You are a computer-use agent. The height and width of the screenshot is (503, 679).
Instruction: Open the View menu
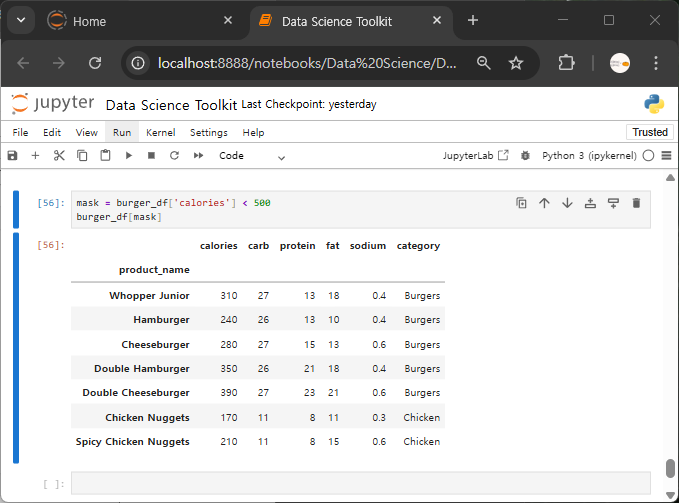tap(87, 132)
